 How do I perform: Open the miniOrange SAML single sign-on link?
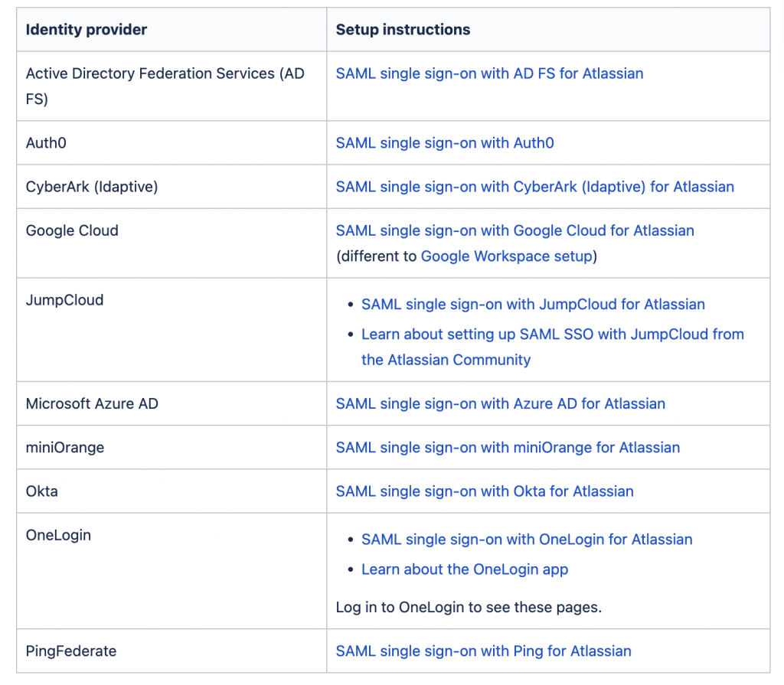point(508,447)
